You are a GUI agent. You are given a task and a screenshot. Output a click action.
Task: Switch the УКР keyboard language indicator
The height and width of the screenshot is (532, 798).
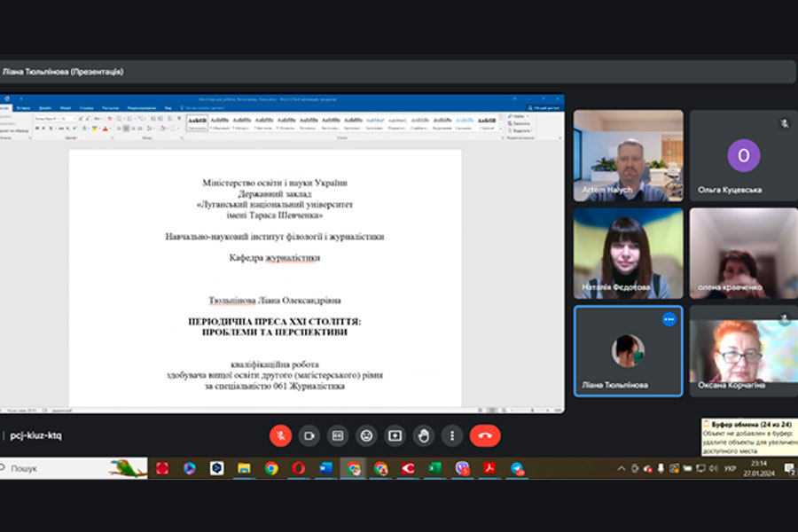730,468
